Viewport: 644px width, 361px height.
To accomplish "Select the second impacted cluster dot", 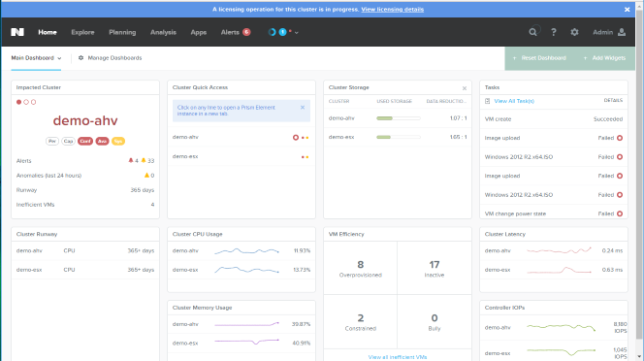I will pos(26,102).
